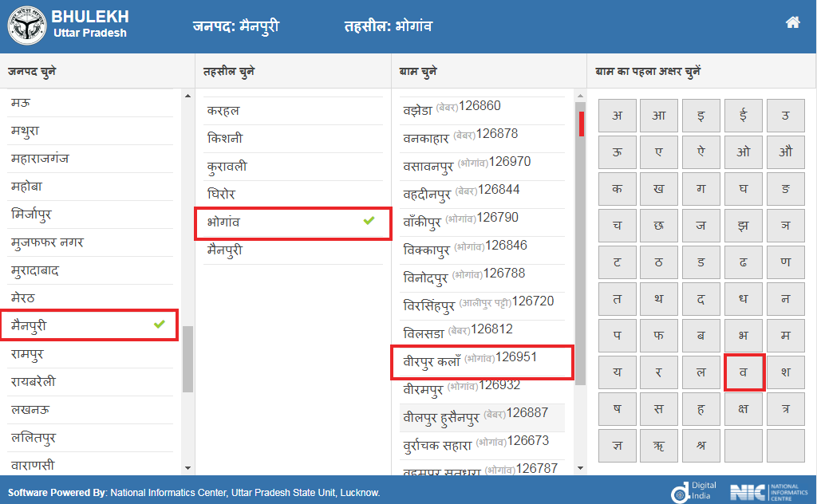817x504 pixels.
Task: Click the home icon in header
Action: click(x=792, y=22)
